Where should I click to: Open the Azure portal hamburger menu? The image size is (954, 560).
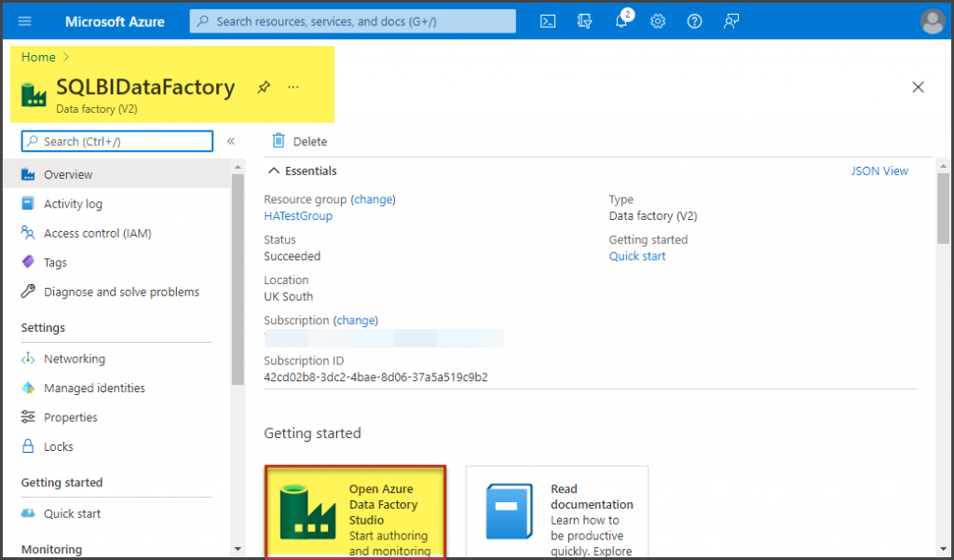(x=25, y=21)
